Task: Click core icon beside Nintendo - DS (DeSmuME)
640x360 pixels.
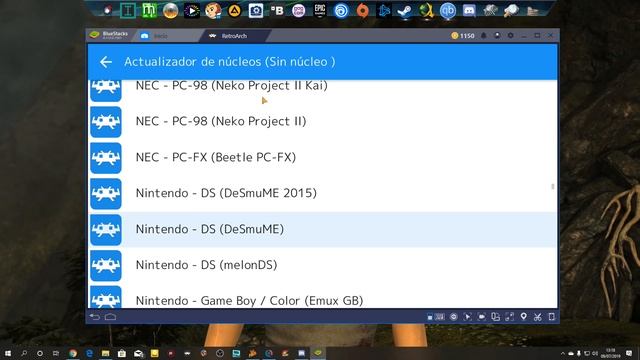Action: pos(106,229)
